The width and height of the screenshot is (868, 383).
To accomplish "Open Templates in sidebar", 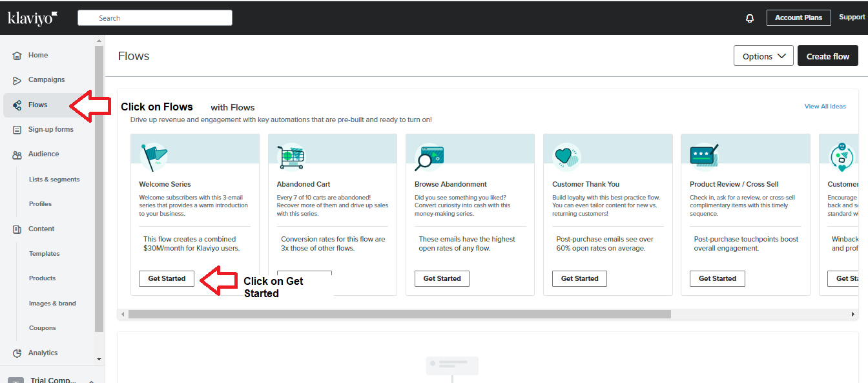I will click(44, 254).
